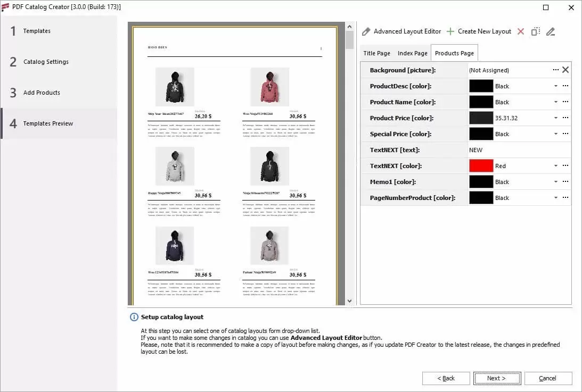Click Create New Layout plus icon
582x392 pixels.
(450, 31)
